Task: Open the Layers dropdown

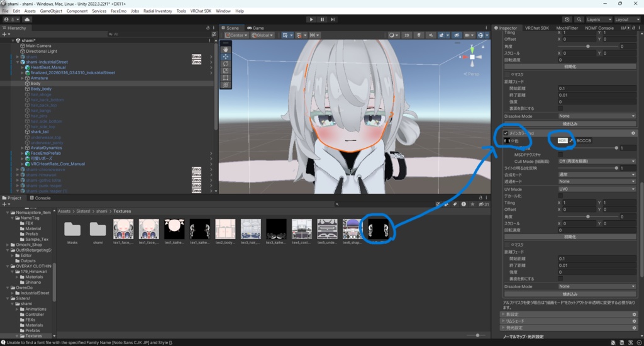Action: coord(599,20)
